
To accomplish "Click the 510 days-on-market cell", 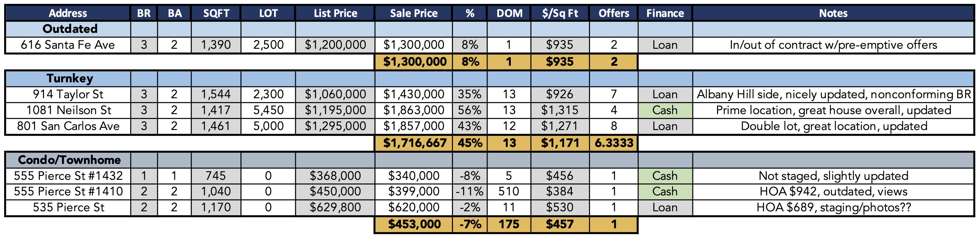I will (x=509, y=191).
